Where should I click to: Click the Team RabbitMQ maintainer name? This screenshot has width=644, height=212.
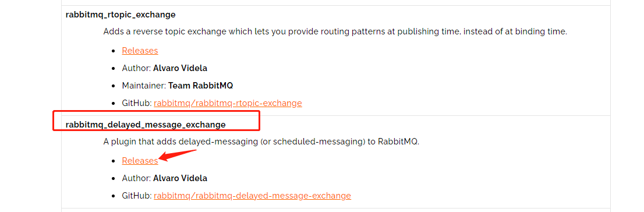coord(201,86)
